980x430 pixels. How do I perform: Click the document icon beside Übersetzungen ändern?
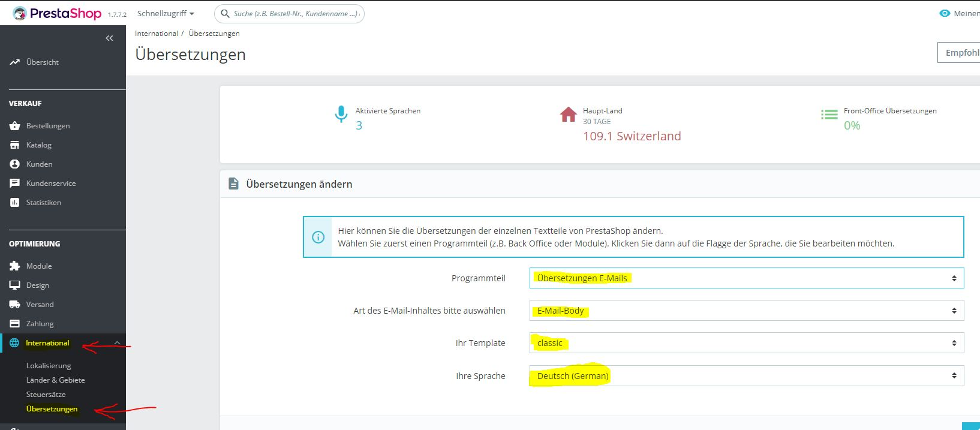233,184
